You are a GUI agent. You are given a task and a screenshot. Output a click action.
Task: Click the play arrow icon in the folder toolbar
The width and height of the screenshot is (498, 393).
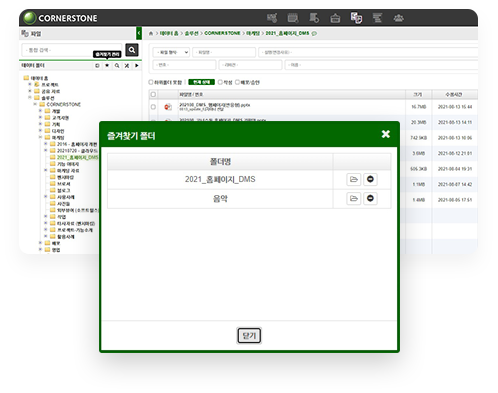(x=137, y=66)
